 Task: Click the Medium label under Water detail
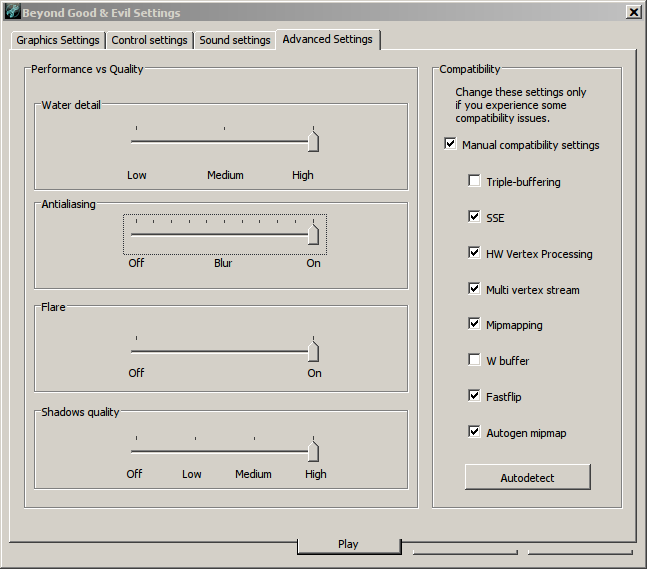point(225,175)
